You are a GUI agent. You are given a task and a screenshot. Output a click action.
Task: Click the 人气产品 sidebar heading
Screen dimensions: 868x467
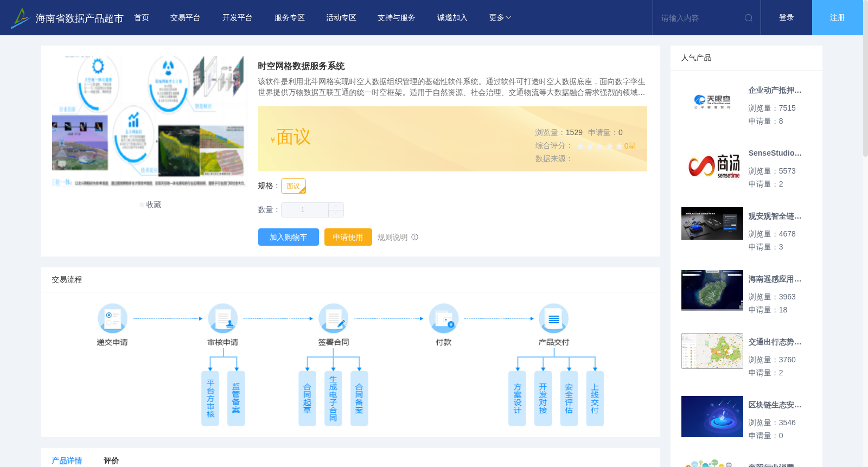point(696,58)
